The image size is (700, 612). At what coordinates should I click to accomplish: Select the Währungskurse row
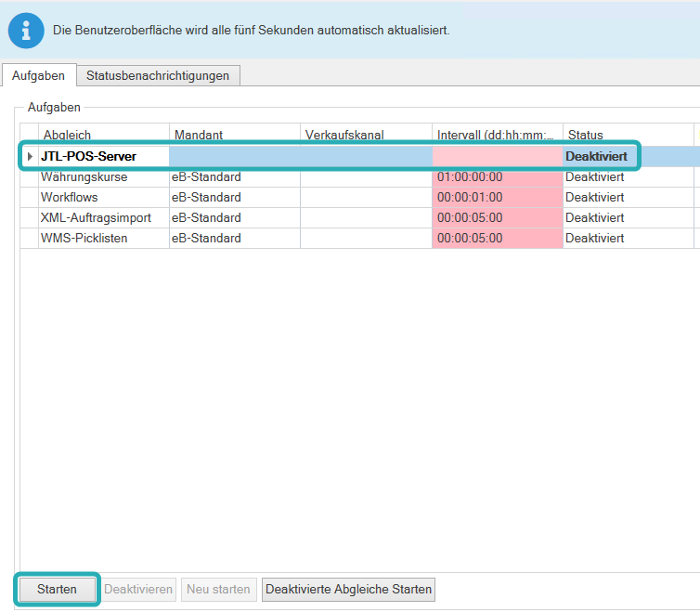[x=360, y=176]
